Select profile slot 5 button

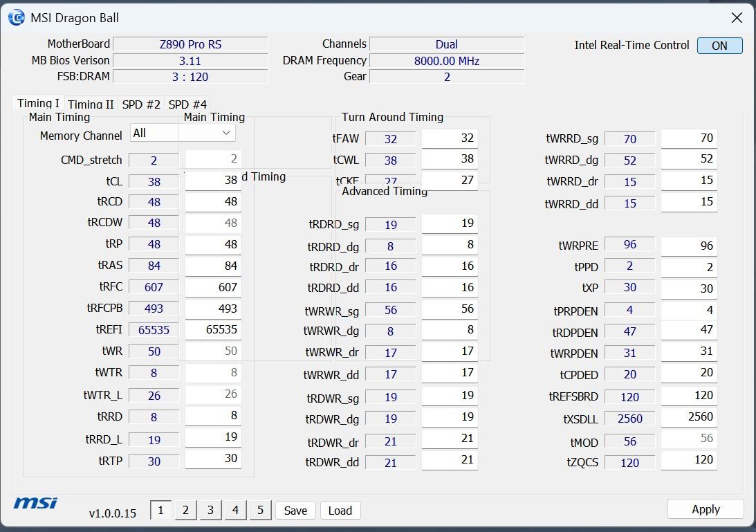(260, 511)
